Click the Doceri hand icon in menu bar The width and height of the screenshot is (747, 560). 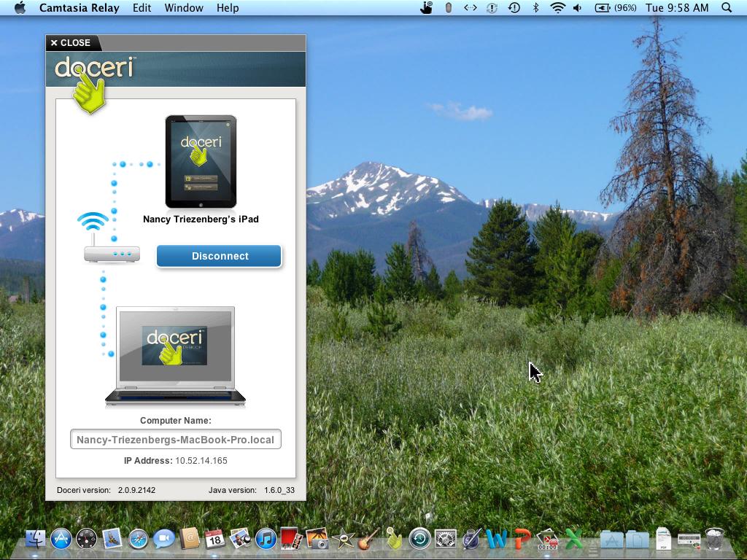click(426, 7)
